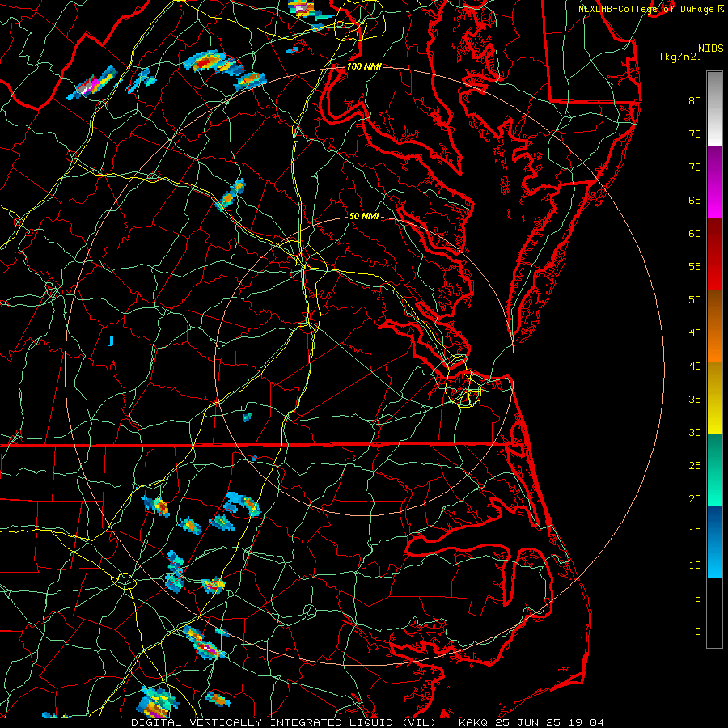The width and height of the screenshot is (728, 728).
Task: Click the 0 value on the color scale
Action: [x=698, y=632]
